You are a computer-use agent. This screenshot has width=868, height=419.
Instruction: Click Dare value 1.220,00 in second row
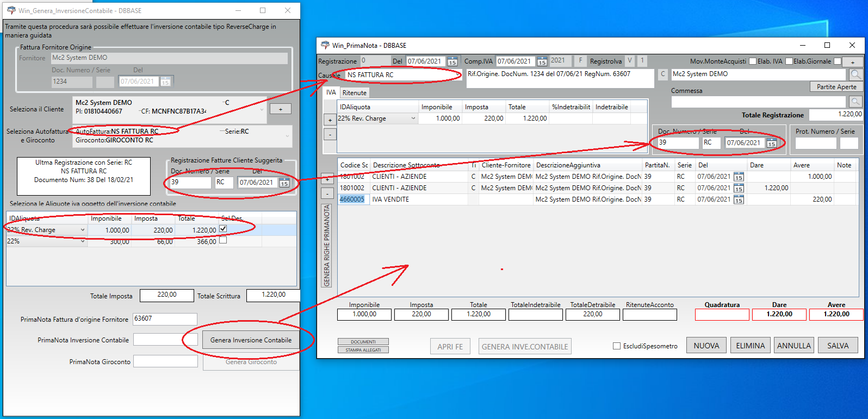[768, 188]
